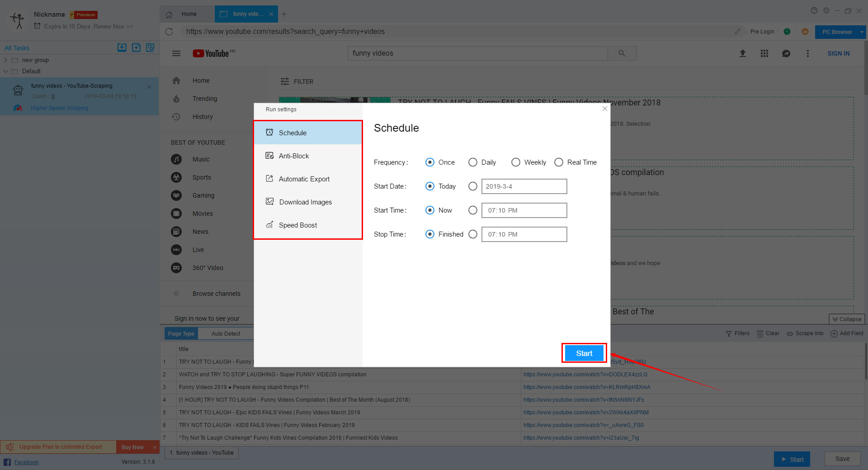
Task: Open the PC Browser dropdown
Action: [x=862, y=32]
